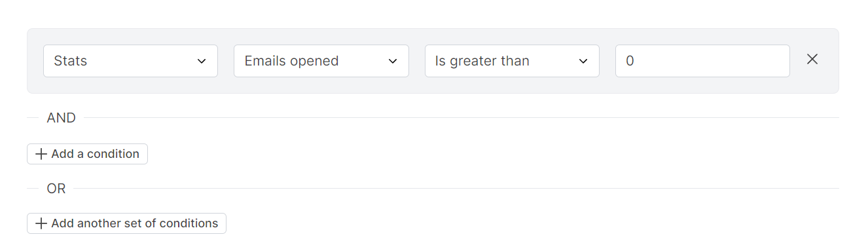Click the gray condition row background
The height and width of the screenshot is (245, 868).
(433, 86)
